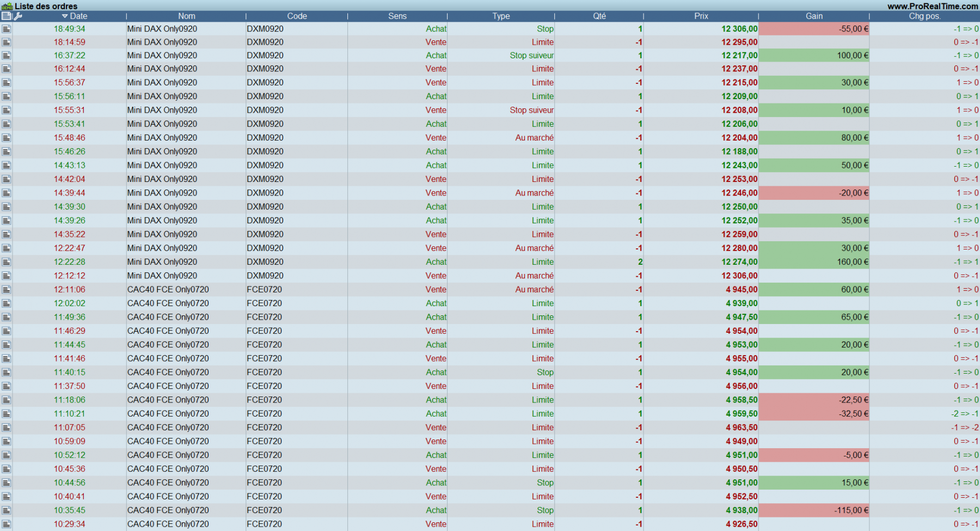Open the www.ProRealTime.com link
The height and width of the screenshot is (531, 980).
click(933, 6)
